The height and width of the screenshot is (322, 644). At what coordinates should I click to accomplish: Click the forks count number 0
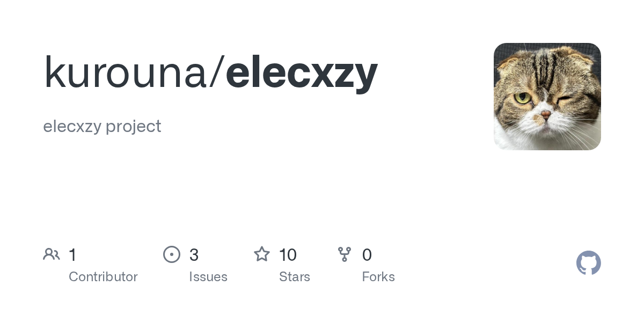point(367,254)
